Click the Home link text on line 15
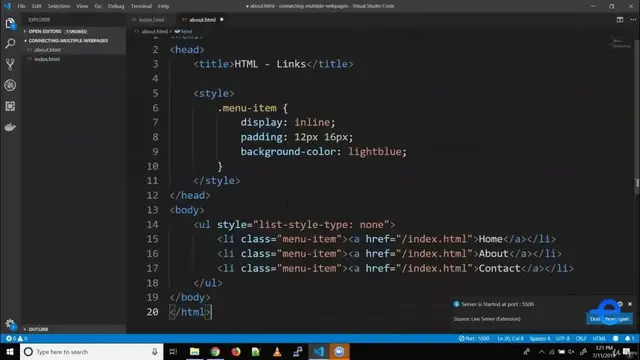Image resolution: width=640 pixels, height=360 pixels. pos(490,239)
